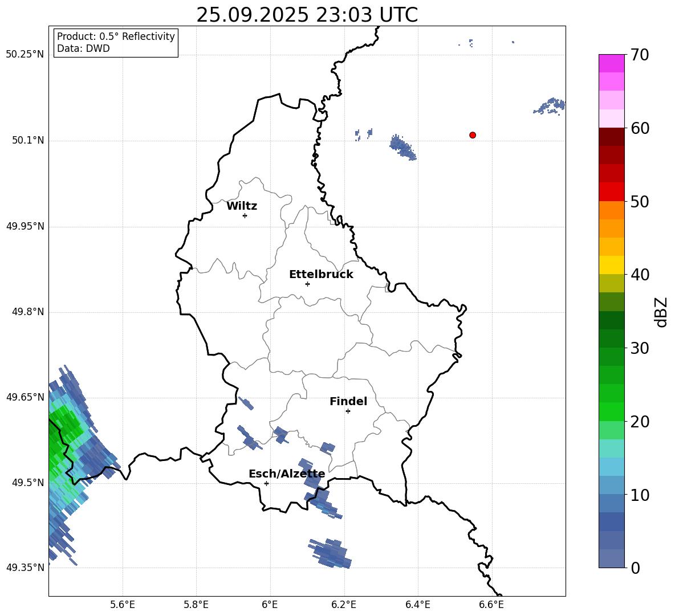Click the 30 value on the colorbar
675x616 pixels.
click(640, 348)
